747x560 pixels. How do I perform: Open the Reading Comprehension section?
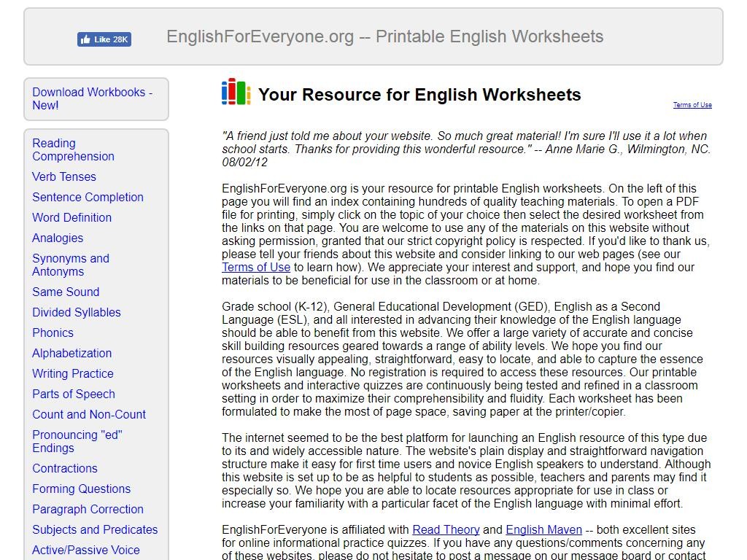(x=74, y=149)
